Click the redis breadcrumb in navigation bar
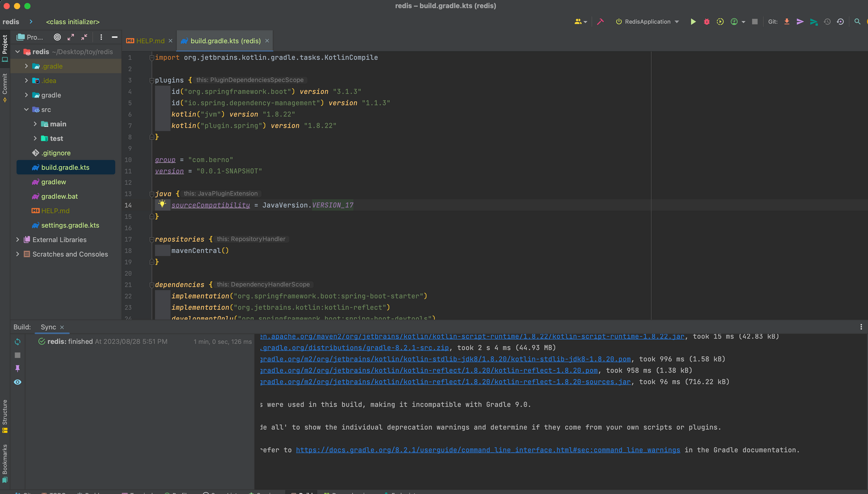Viewport: 868px width, 494px height. click(x=11, y=22)
